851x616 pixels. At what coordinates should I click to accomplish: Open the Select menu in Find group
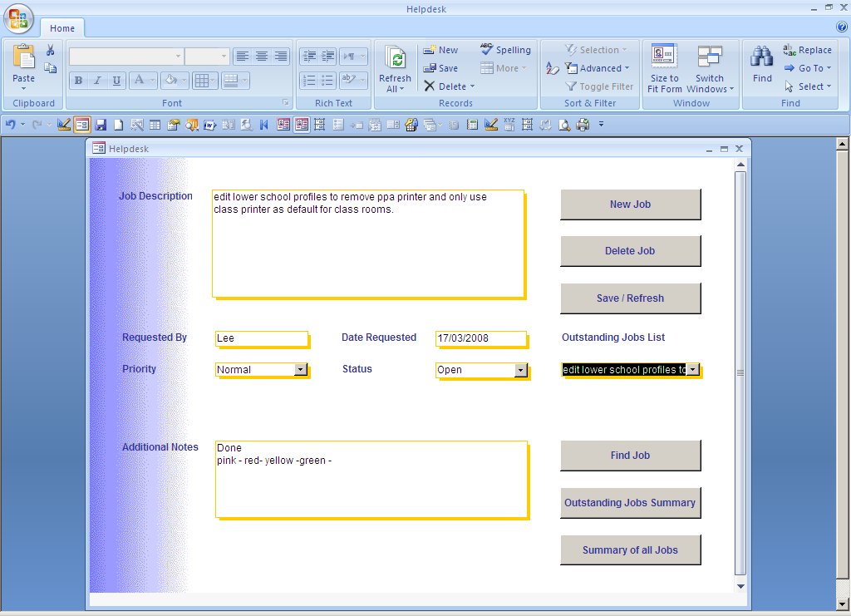(808, 86)
